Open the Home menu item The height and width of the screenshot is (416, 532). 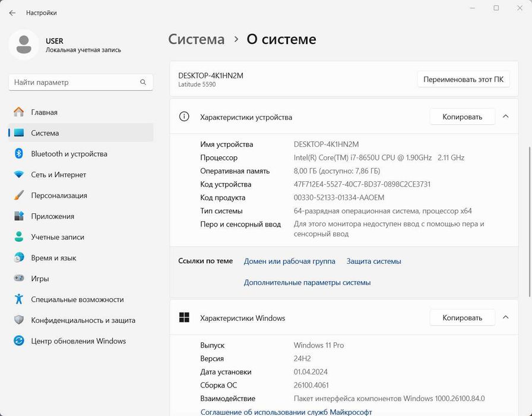tap(45, 112)
